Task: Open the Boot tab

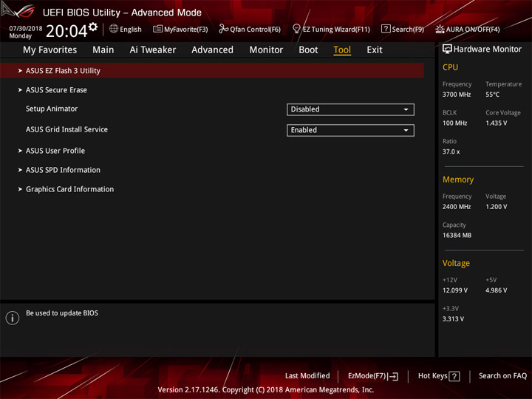Action: click(x=308, y=50)
